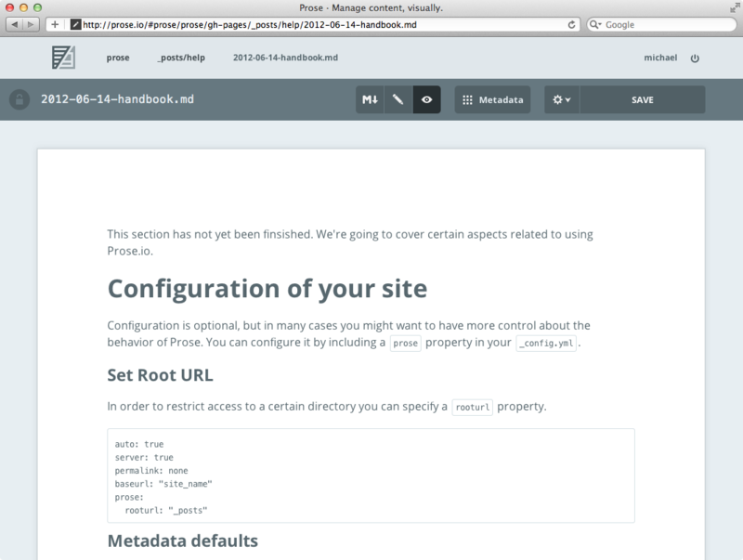The width and height of the screenshot is (743, 560).
Task: Go back with browser back arrow
Action: tap(14, 25)
